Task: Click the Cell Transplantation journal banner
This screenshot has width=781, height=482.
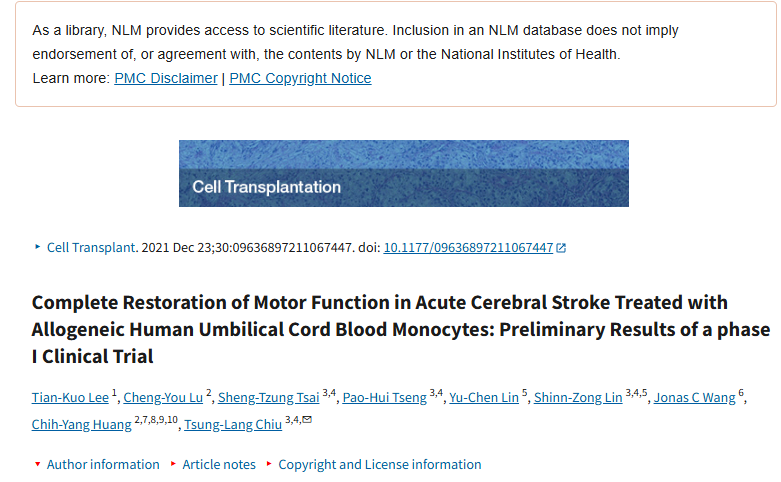Action: click(403, 173)
